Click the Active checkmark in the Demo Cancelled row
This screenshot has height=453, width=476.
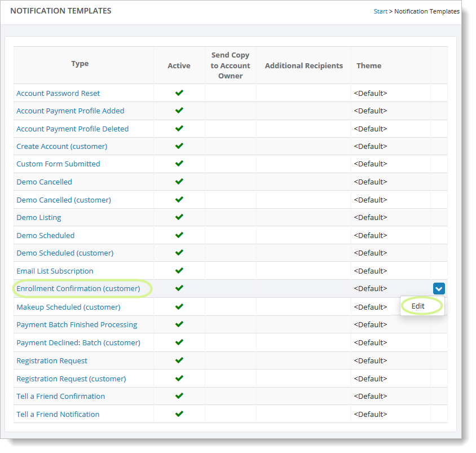tap(179, 181)
